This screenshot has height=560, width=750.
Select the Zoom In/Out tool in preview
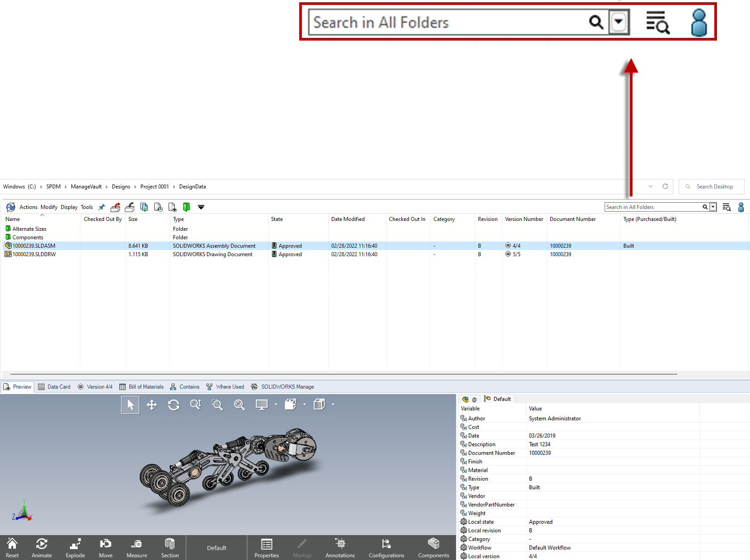tap(195, 405)
